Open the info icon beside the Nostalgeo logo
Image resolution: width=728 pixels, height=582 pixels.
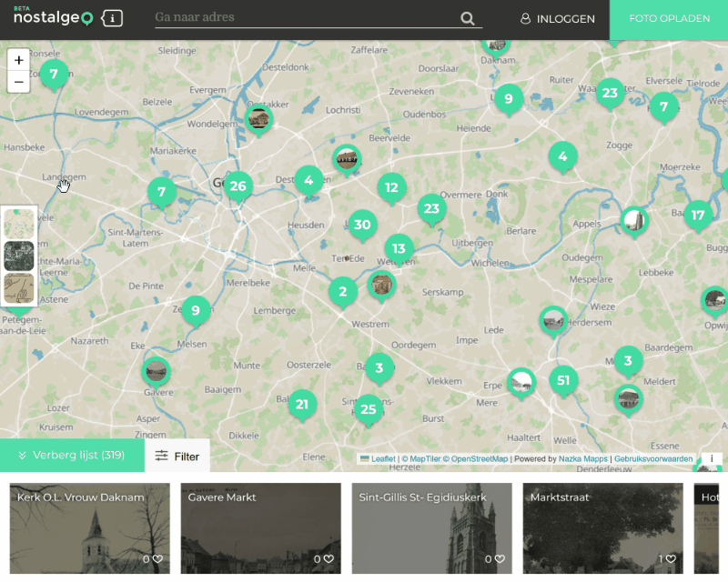click(x=112, y=18)
